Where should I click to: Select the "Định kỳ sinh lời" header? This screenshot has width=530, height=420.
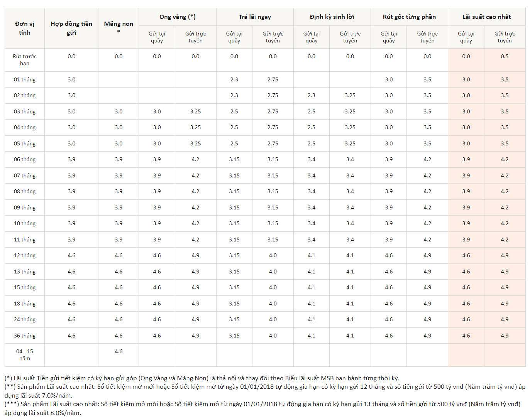click(x=332, y=17)
